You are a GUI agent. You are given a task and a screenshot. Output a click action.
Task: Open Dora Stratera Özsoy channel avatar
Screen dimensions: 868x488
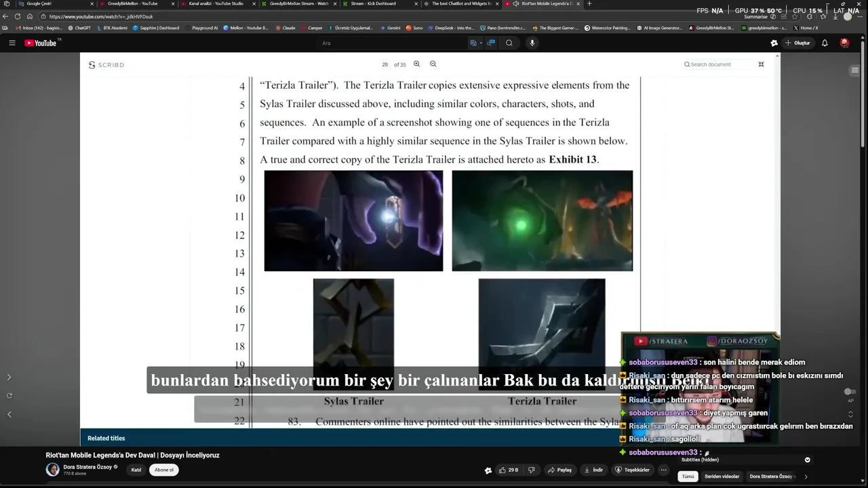tap(52, 470)
